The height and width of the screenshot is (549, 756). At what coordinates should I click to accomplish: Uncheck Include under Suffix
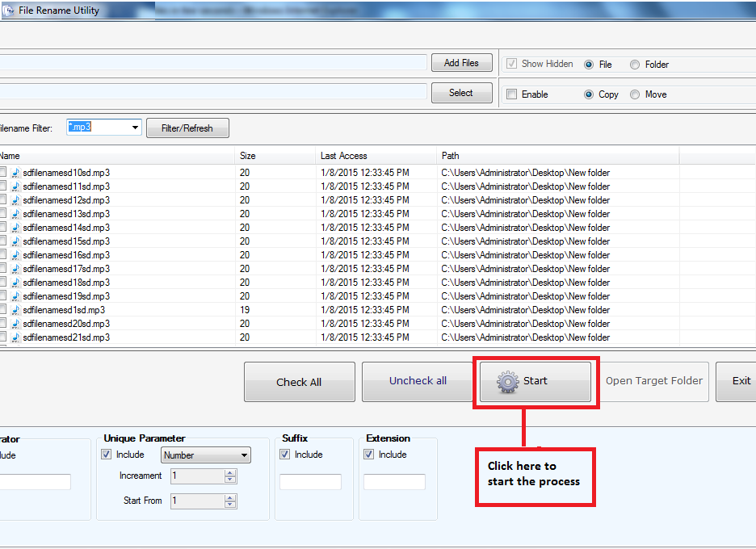coord(285,454)
